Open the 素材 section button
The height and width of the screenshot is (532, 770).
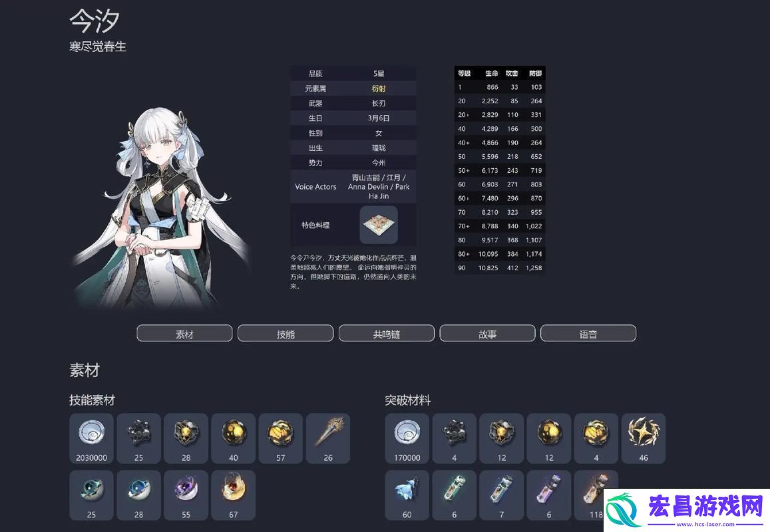click(184, 334)
